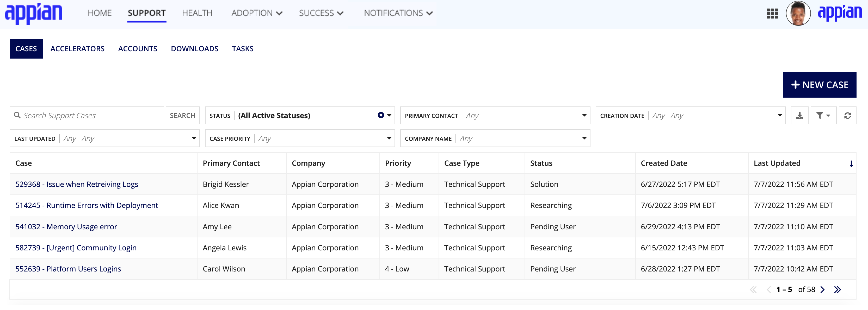This screenshot has height=310, width=868.
Task: Open case 541032 Memory Usage error
Action: click(x=66, y=227)
